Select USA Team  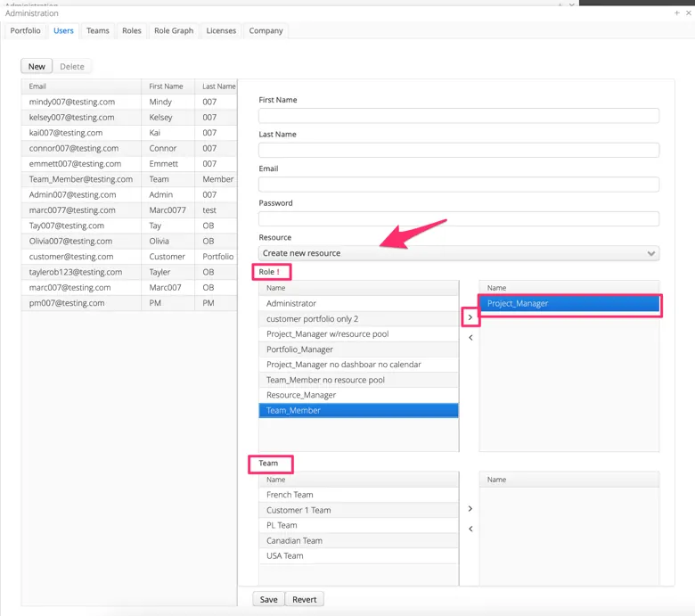(358, 555)
